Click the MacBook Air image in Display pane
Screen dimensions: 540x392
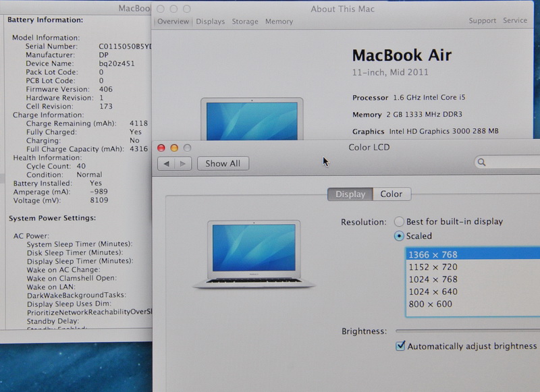click(254, 254)
